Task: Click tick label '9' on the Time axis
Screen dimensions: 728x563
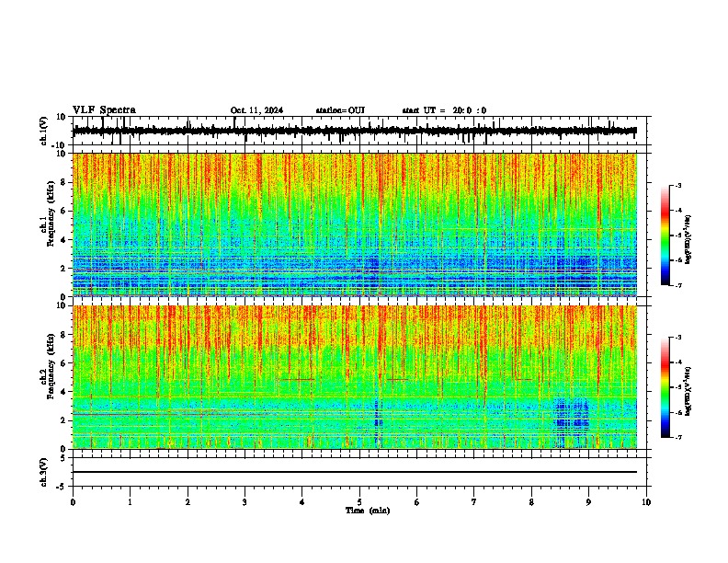Action: point(588,502)
